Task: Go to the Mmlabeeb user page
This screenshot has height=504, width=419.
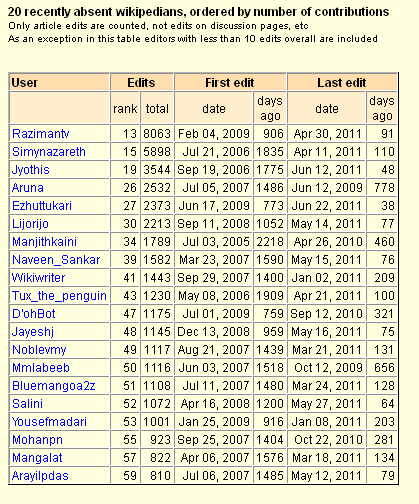Action: (41, 368)
